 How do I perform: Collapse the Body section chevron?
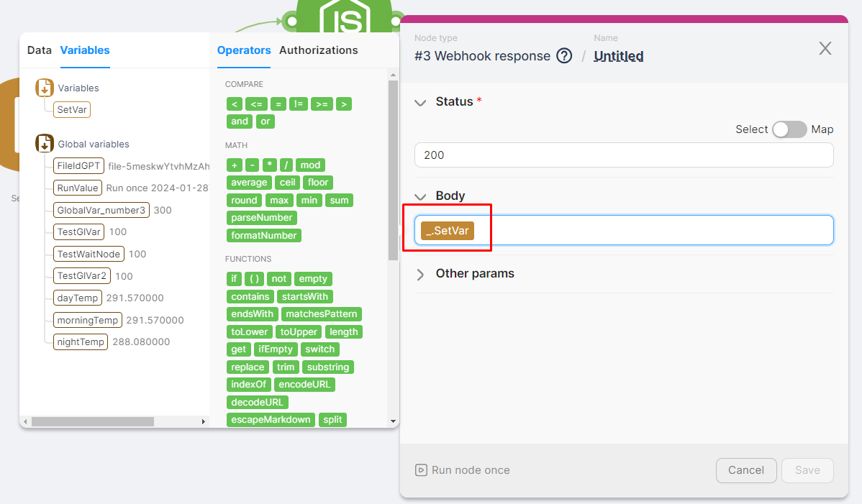pos(420,196)
